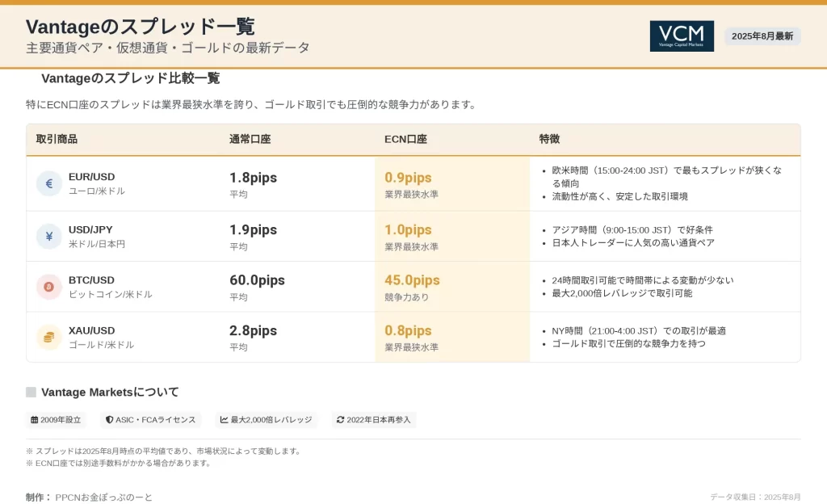Click the ゴールド取引で圧倒的な競争力を持つ bullet
Image resolution: width=827 pixels, height=504 pixels.
click(628, 344)
